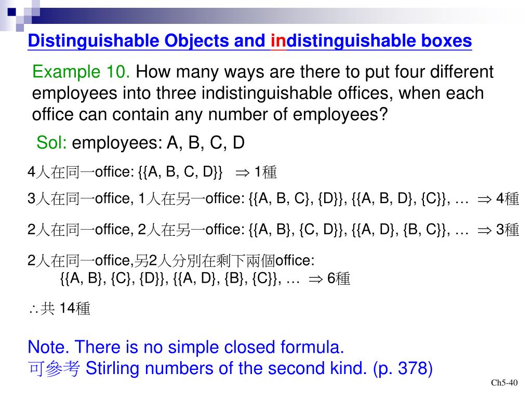Click the page reference '(p. 378)'
532x399 pixels.
tap(403, 369)
